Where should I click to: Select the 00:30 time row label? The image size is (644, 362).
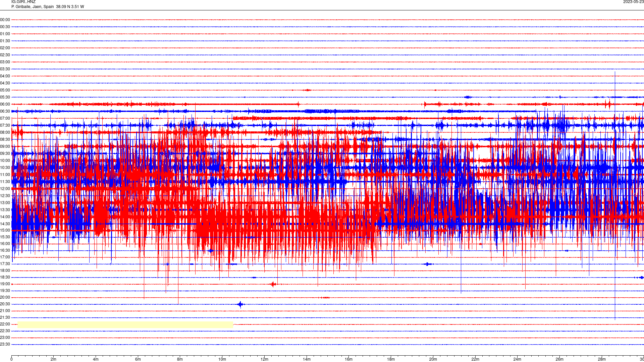pos(5,27)
